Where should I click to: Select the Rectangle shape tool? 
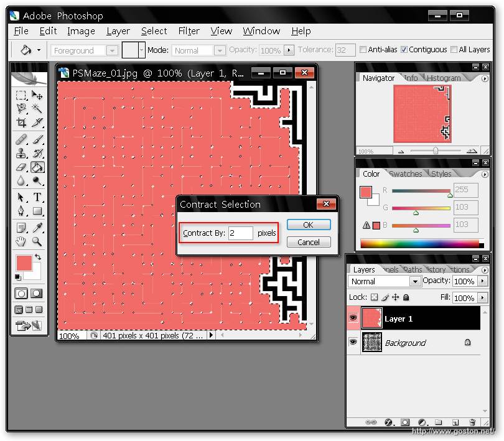pos(37,211)
